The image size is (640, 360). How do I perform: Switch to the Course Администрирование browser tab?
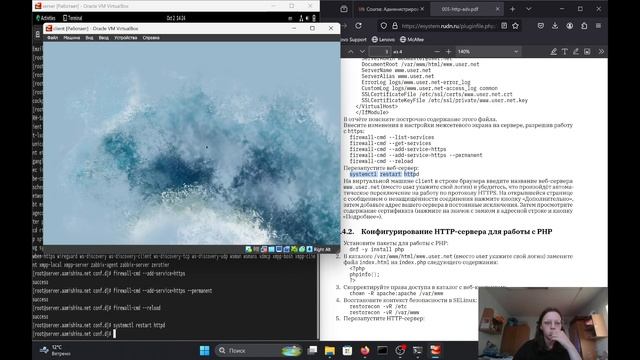click(x=391, y=9)
